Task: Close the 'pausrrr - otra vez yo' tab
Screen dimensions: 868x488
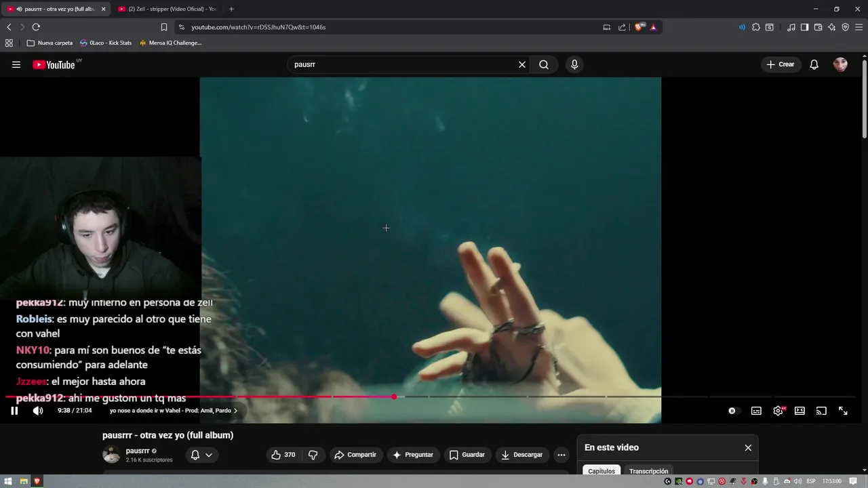Action: pyautogui.click(x=103, y=9)
